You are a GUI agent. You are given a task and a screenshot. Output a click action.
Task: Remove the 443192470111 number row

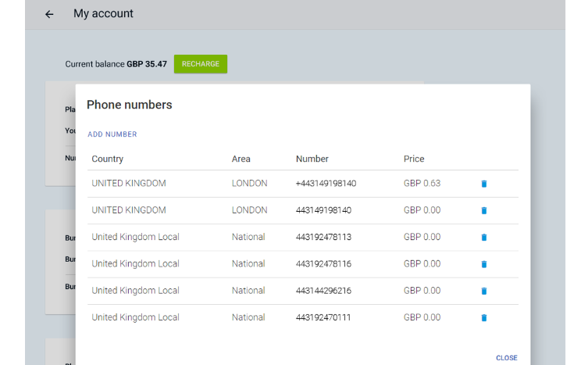483,317
